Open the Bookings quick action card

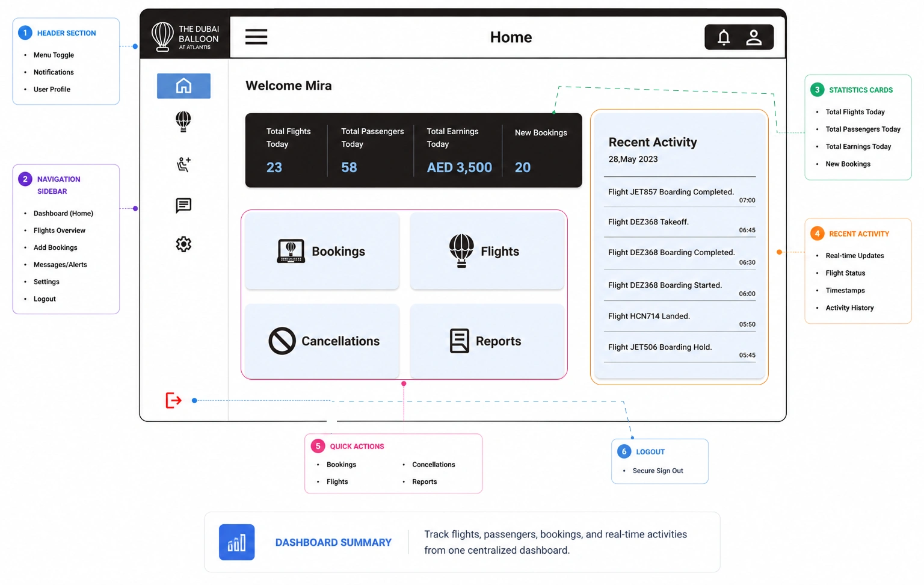pyautogui.click(x=322, y=251)
